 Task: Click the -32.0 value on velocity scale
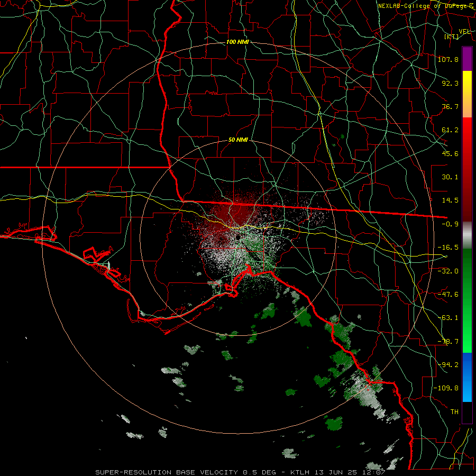[x=448, y=271]
